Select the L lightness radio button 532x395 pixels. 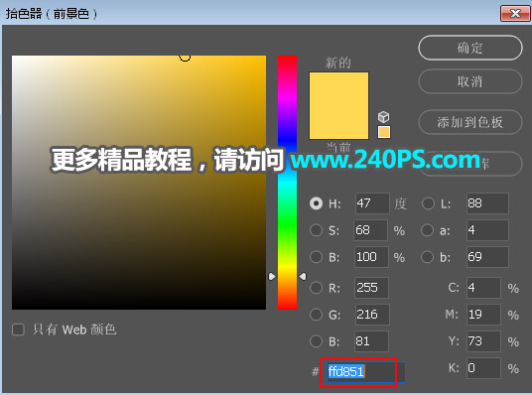click(x=428, y=203)
